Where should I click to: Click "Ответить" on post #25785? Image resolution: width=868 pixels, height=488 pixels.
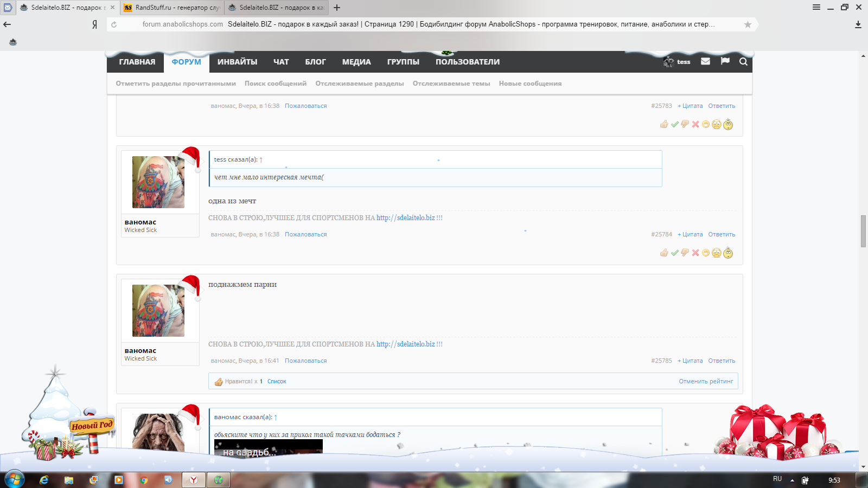coord(722,361)
